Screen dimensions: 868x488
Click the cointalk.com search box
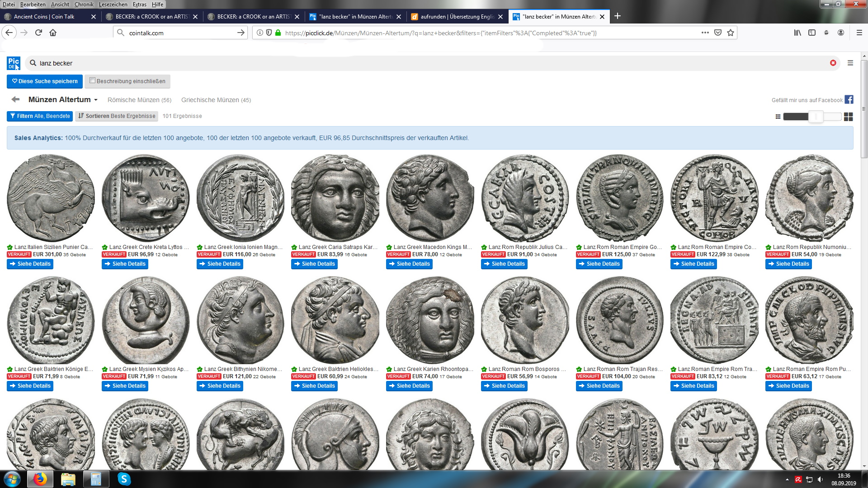[181, 33]
